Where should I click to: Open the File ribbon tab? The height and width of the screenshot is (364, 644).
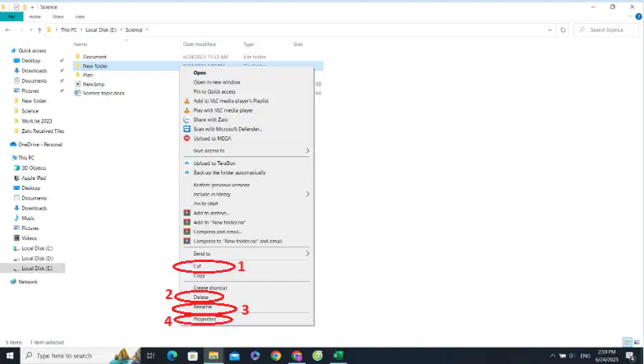click(x=11, y=16)
